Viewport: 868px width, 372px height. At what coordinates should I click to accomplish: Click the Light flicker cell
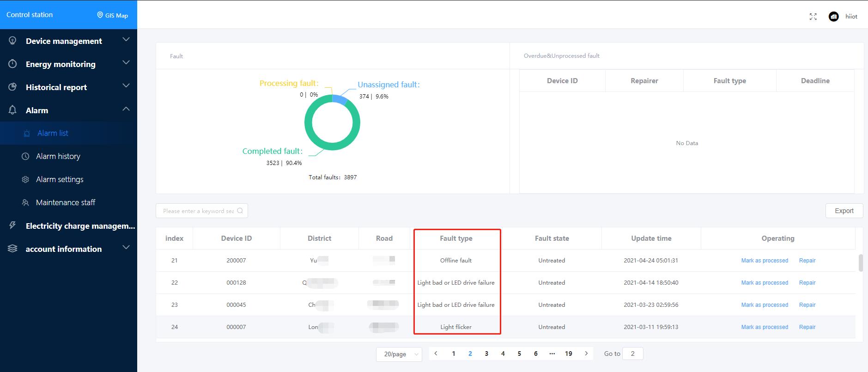pos(456,327)
